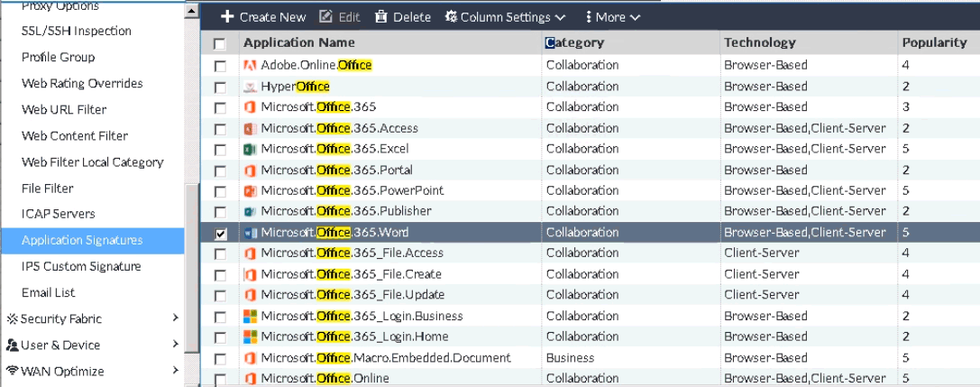Sort by Application Name column header
This screenshot has height=387, width=980.
298,42
